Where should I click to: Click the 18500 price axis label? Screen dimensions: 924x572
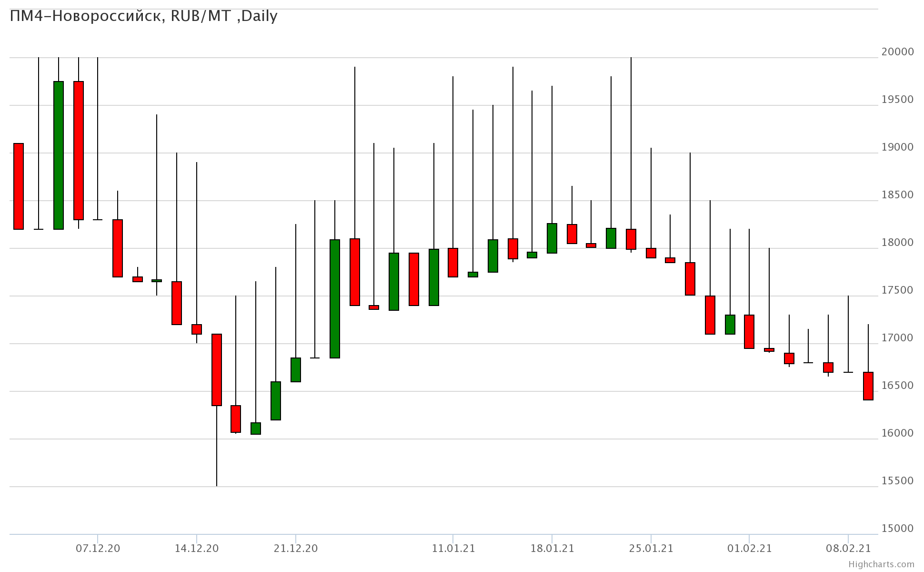tap(897, 194)
